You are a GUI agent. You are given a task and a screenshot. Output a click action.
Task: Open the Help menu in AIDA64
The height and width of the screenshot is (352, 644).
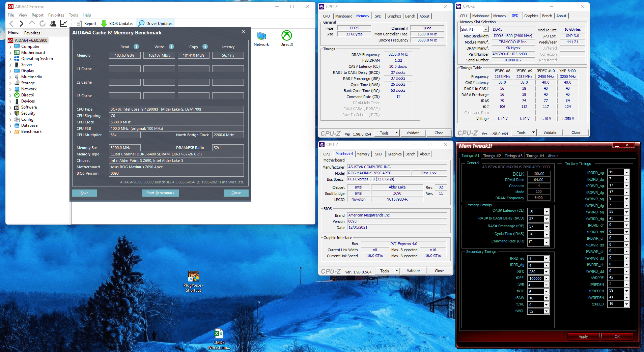[x=87, y=15]
